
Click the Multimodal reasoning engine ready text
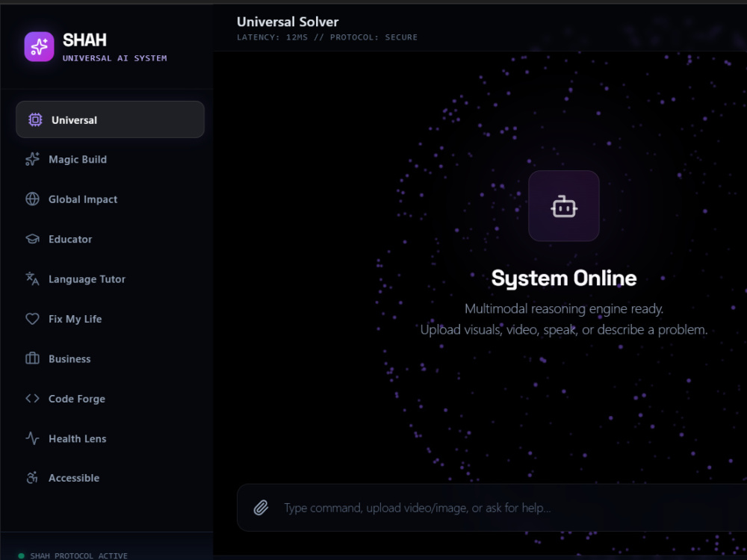[564, 308]
